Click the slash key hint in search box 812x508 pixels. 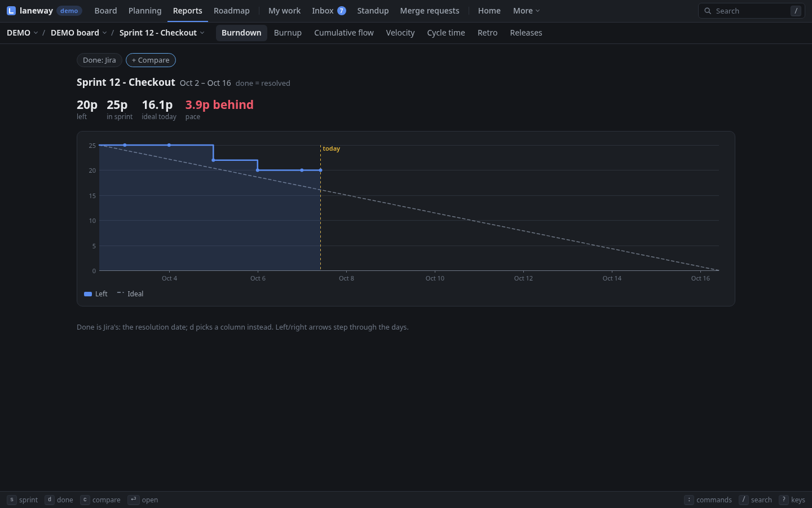tap(796, 11)
